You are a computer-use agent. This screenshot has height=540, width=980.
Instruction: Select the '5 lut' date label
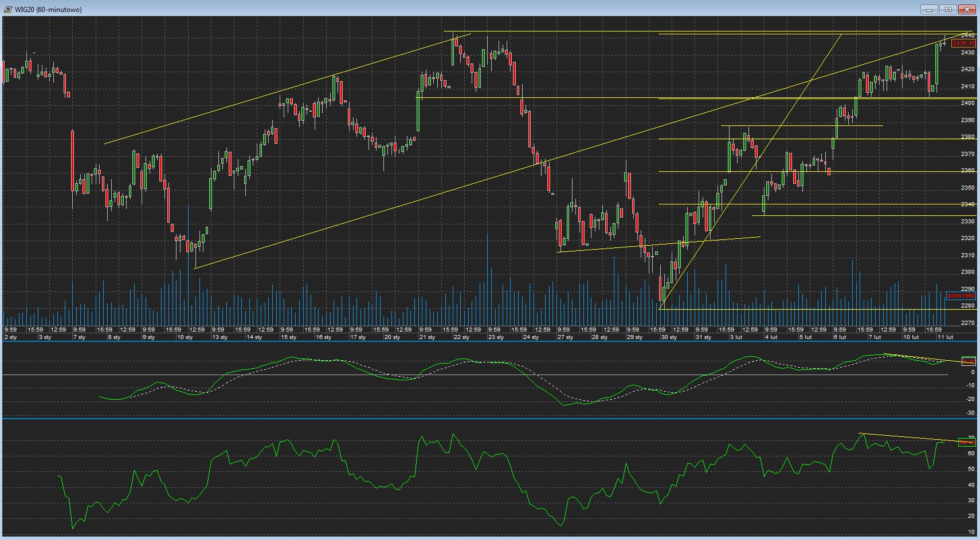coord(805,337)
